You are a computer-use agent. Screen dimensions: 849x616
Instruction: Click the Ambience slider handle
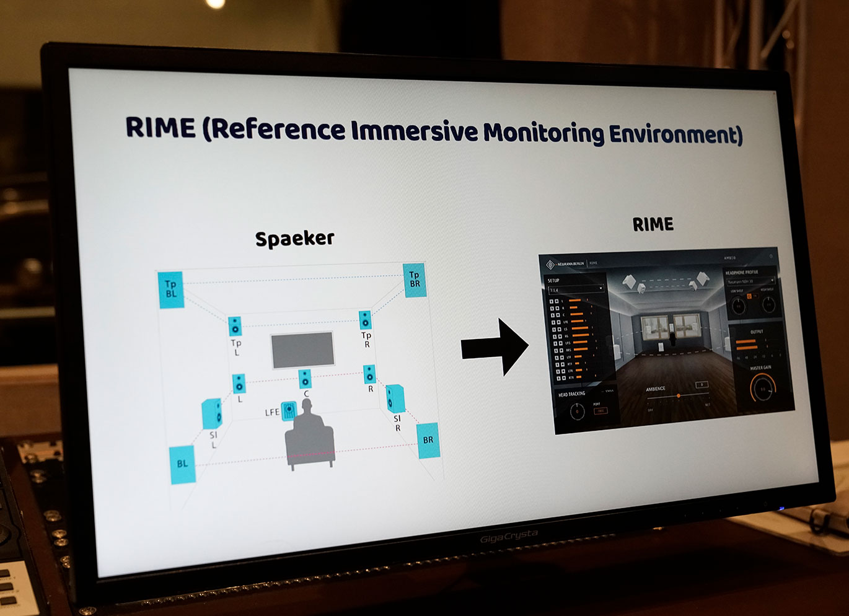click(x=679, y=395)
